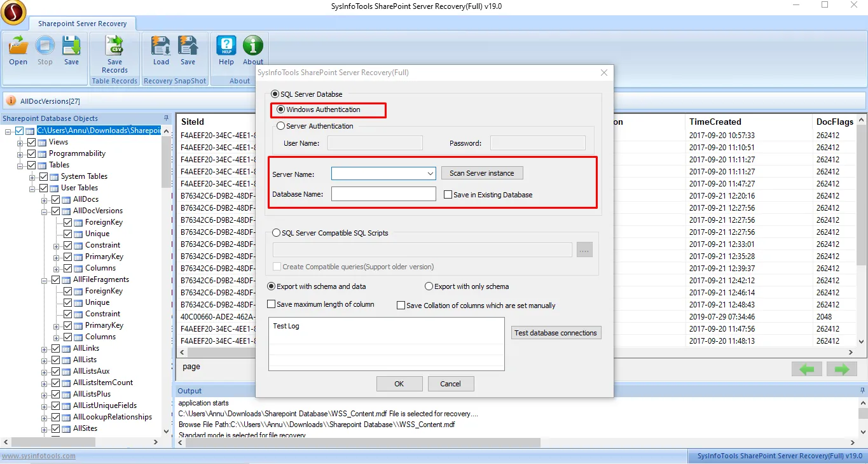Select Server Authentication radio button

coord(281,126)
